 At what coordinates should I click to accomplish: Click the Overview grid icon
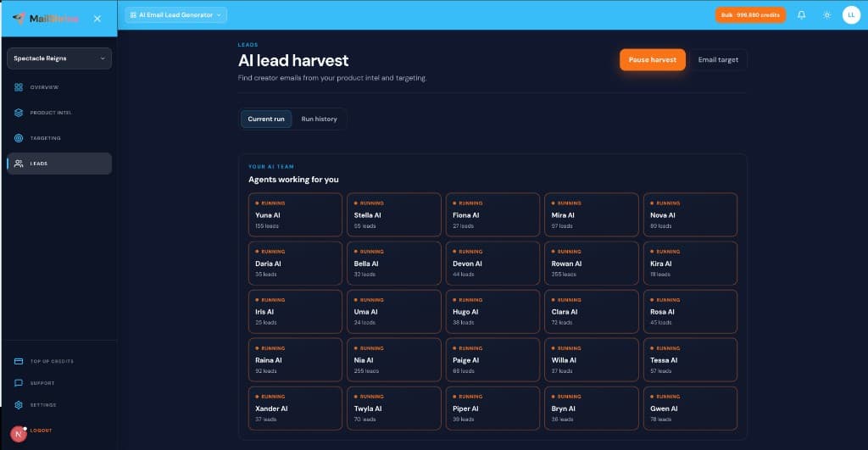[19, 87]
